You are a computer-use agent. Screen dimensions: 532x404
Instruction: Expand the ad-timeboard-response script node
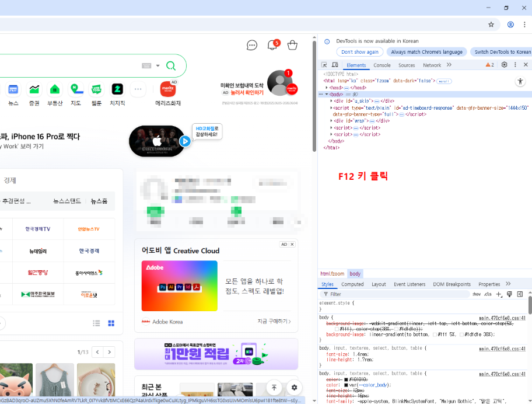331,108
